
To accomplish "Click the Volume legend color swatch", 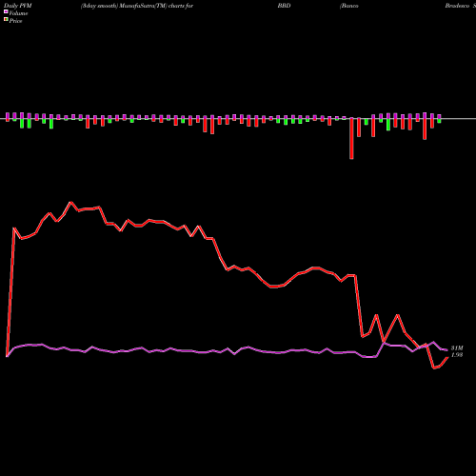I will tap(6, 11).
